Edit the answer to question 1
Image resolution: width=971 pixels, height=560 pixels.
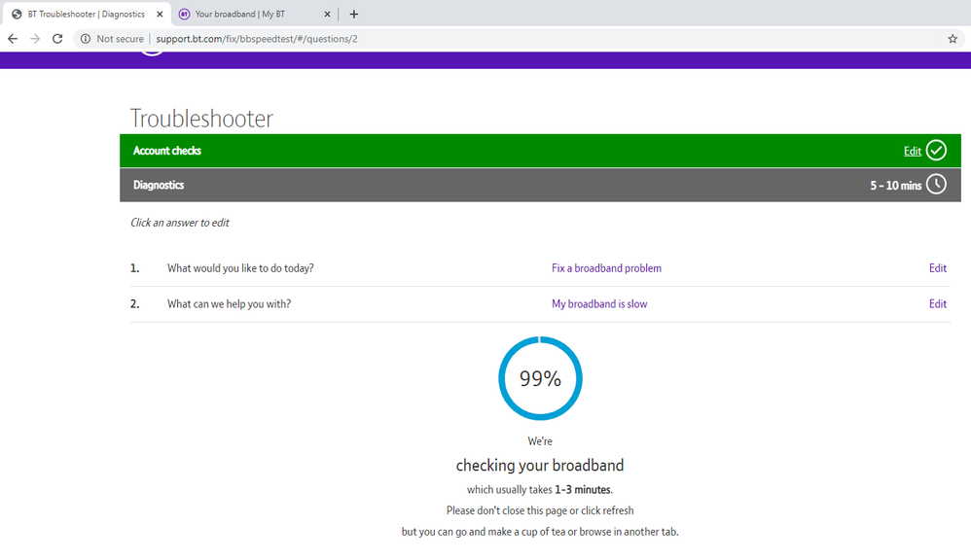pyautogui.click(x=937, y=268)
